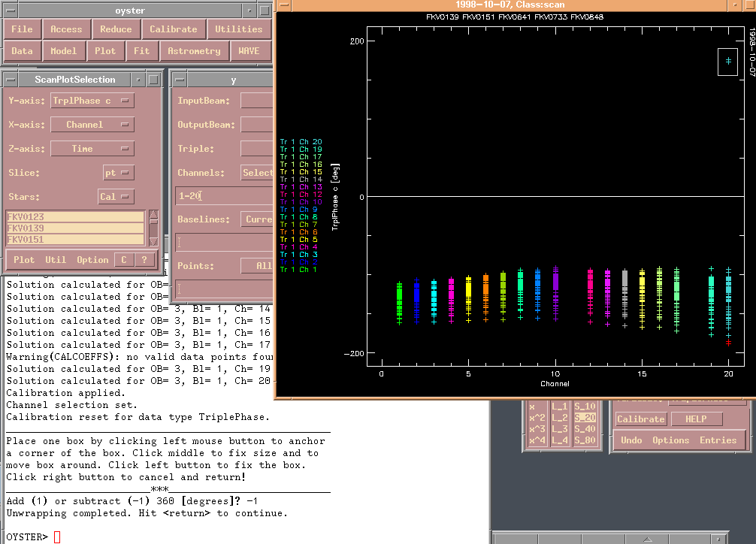Expand the Stars Cal dropdown

coord(116,197)
